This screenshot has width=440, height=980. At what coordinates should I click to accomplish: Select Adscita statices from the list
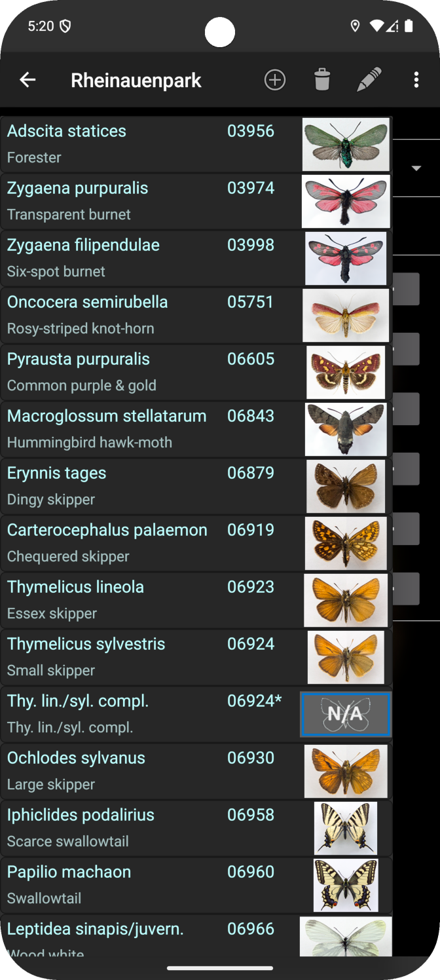pyautogui.click(x=131, y=144)
